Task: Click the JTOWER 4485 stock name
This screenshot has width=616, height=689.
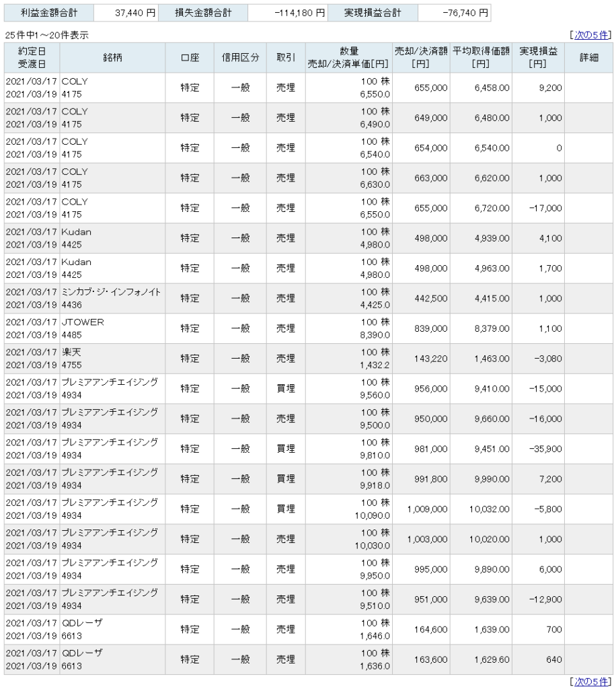Action: coord(83,328)
